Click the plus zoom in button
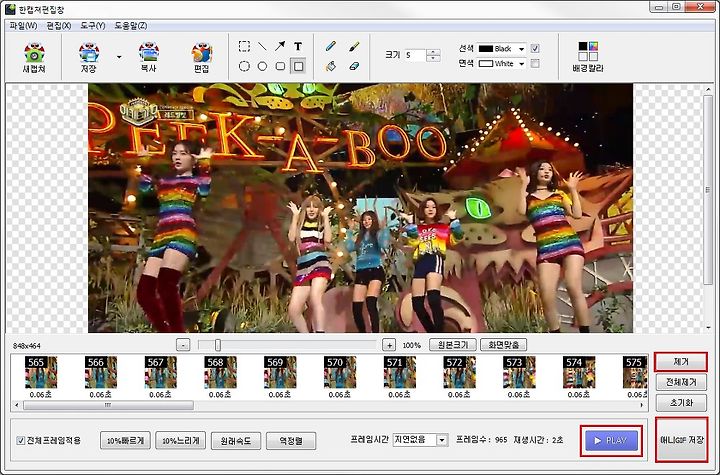720x475 pixels. point(389,345)
